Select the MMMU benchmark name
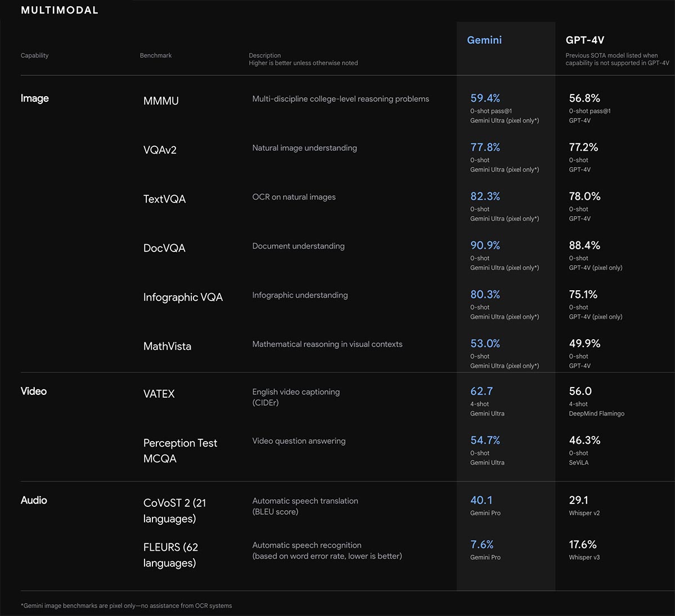The image size is (675, 616). coord(161,101)
